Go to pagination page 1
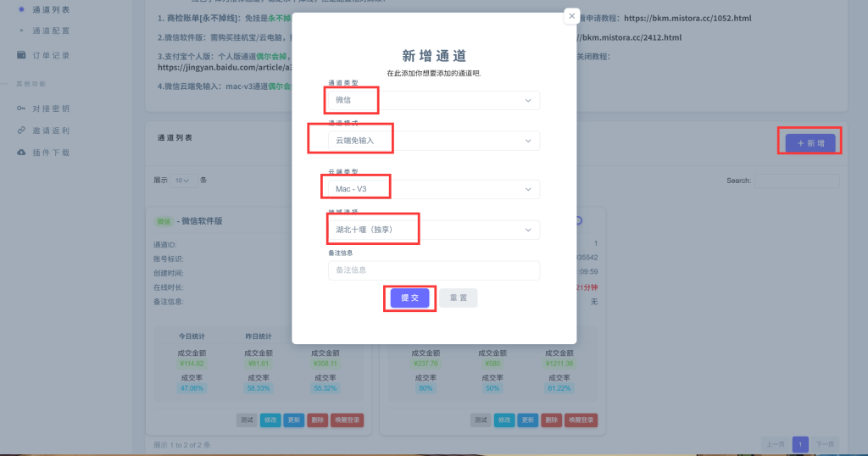Image resolution: width=868 pixels, height=456 pixels. click(800, 444)
